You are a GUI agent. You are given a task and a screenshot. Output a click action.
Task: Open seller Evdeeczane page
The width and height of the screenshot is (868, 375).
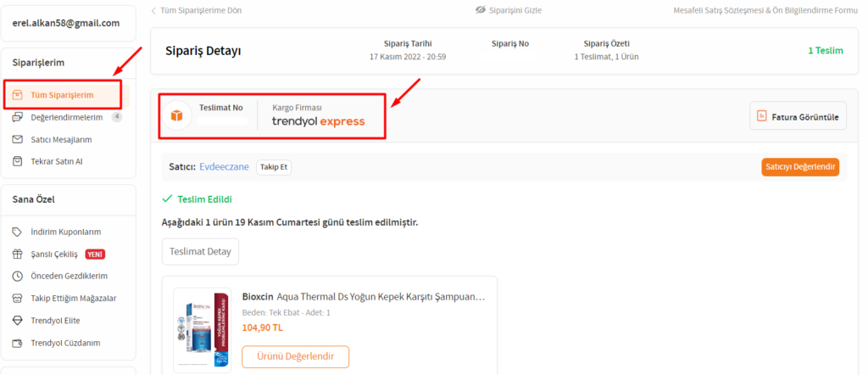(224, 167)
